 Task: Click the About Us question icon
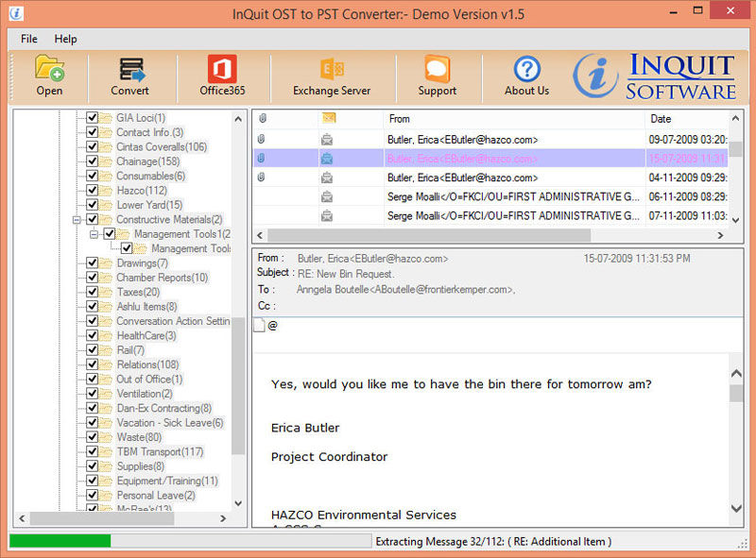coord(526,69)
